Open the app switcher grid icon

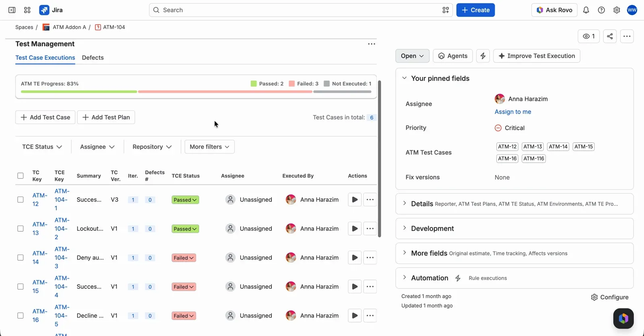27,10
